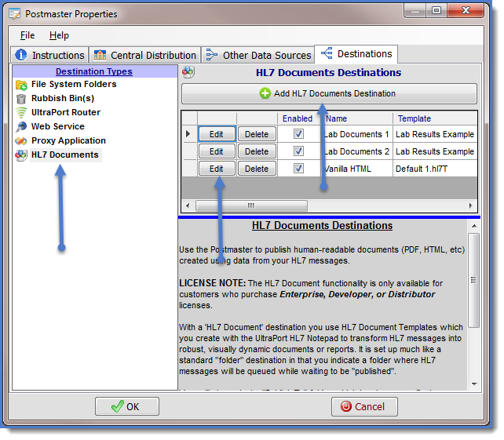This screenshot has width=504, height=440.
Task: Click Add HL7 Documents Destination button
Action: [x=329, y=94]
